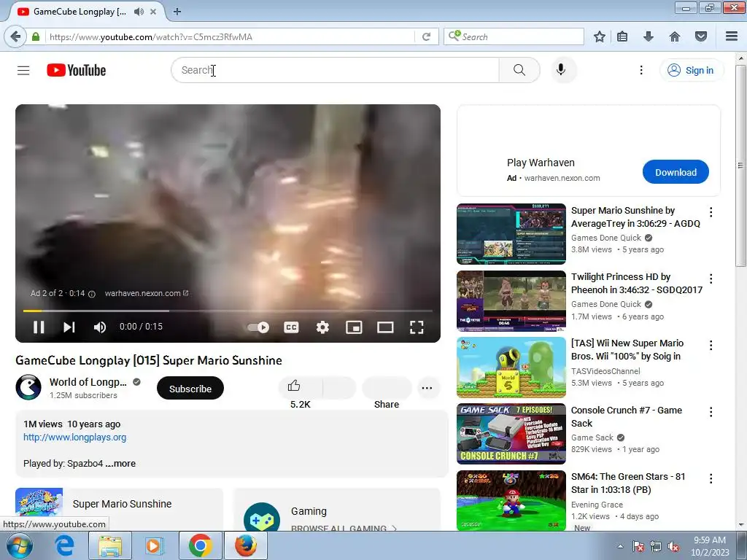Show hidden tray icons arrow
The width and height of the screenshot is (747, 560).
pos(620,546)
